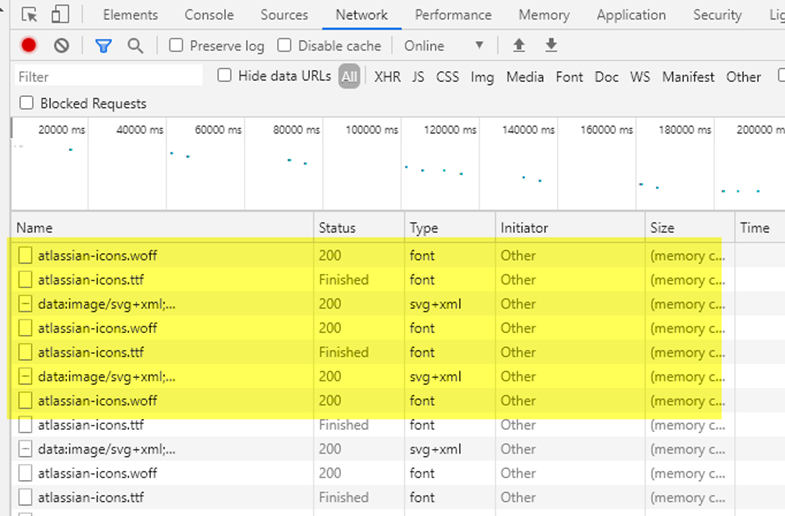Select the first atlassian-icons.woff request

[398, 255]
